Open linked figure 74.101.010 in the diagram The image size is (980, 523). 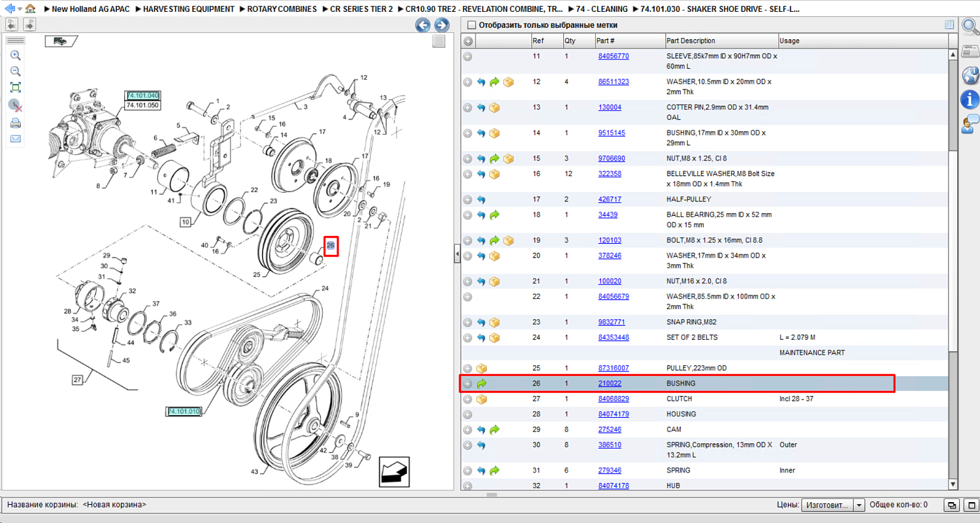(184, 411)
